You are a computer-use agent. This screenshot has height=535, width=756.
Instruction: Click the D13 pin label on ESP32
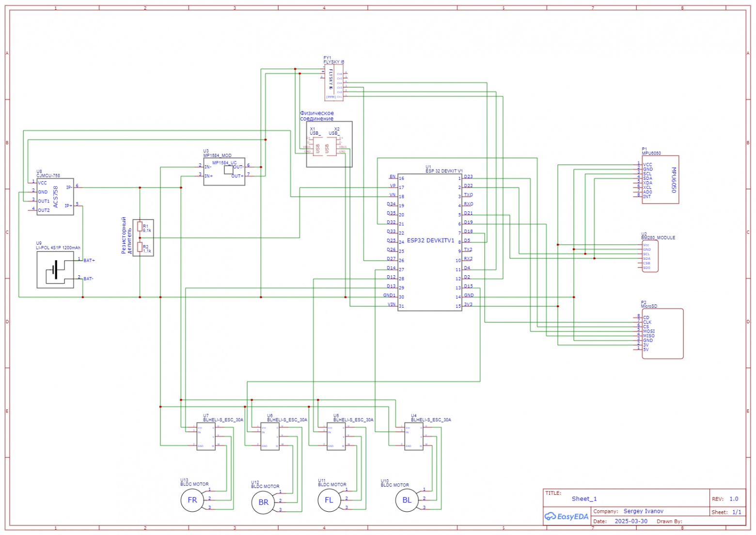(x=391, y=286)
